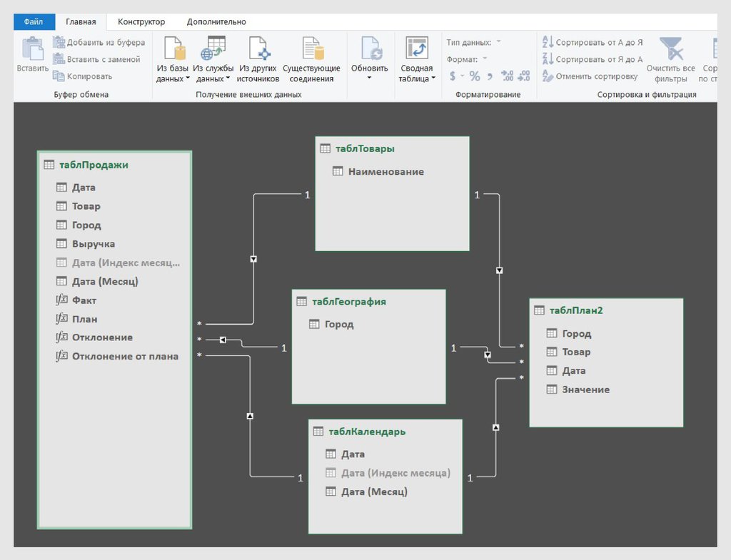Click the currency format dollar icon
Image resolution: width=731 pixels, height=560 pixels.
(453, 76)
